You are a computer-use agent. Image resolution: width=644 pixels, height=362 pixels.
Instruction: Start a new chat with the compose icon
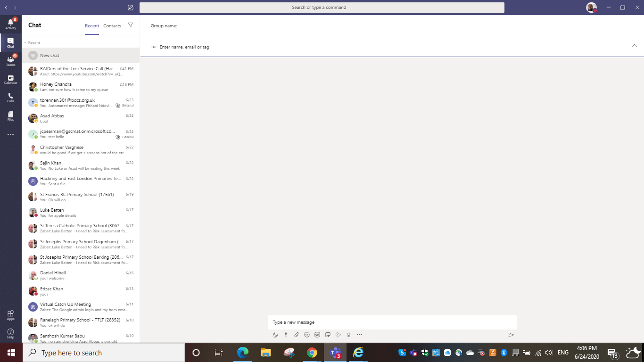click(130, 7)
